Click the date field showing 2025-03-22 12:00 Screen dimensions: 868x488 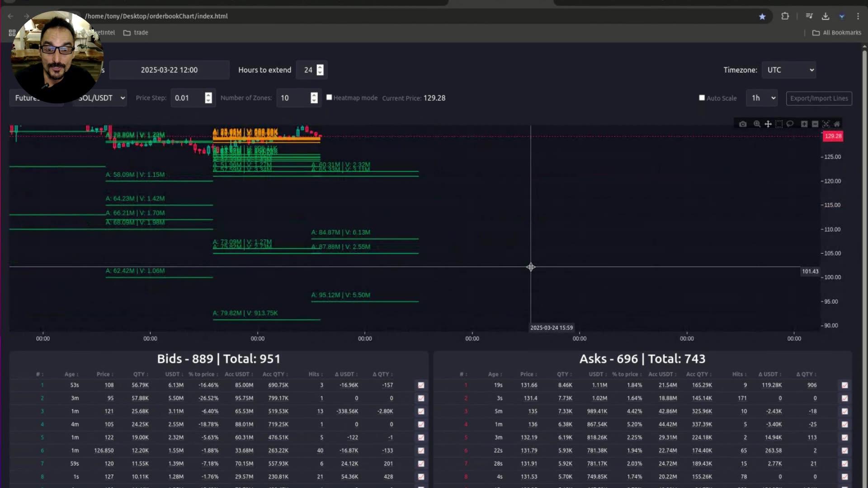pyautogui.click(x=169, y=70)
